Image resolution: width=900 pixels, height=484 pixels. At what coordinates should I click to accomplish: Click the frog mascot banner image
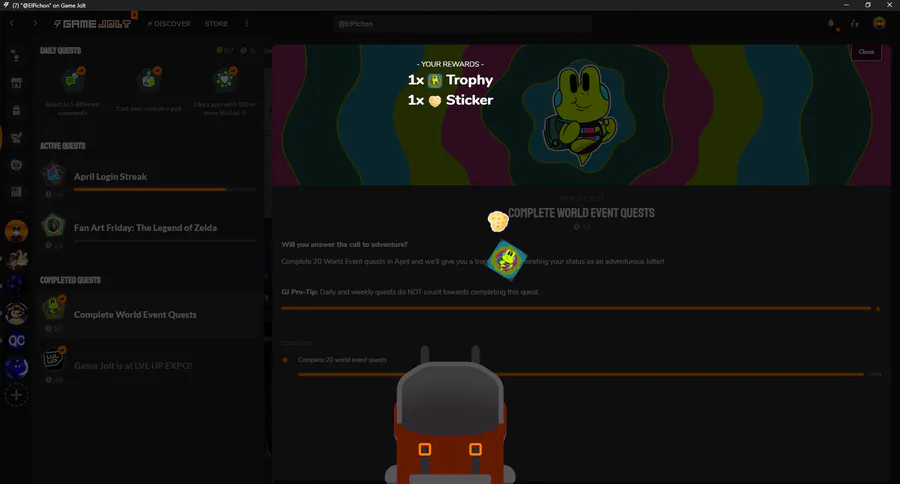[x=580, y=113]
